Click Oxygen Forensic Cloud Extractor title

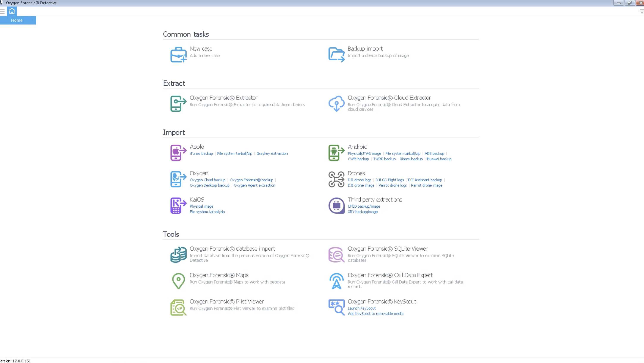pyautogui.click(x=389, y=98)
